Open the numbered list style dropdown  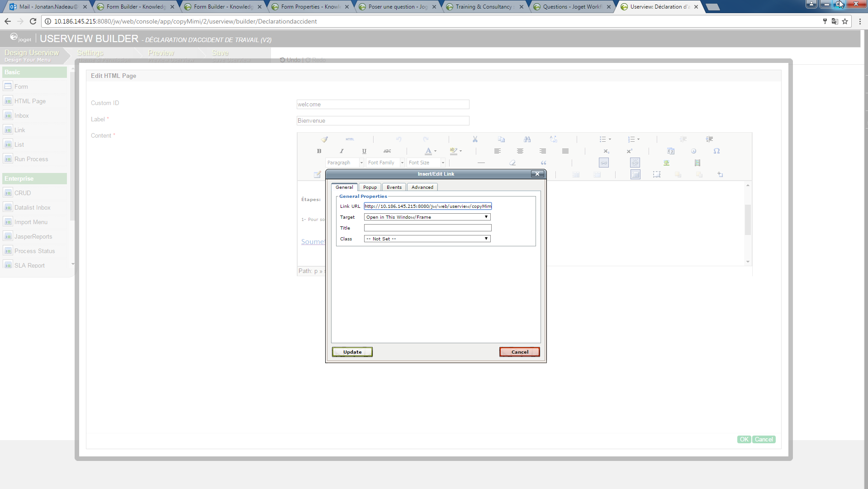coord(638,139)
